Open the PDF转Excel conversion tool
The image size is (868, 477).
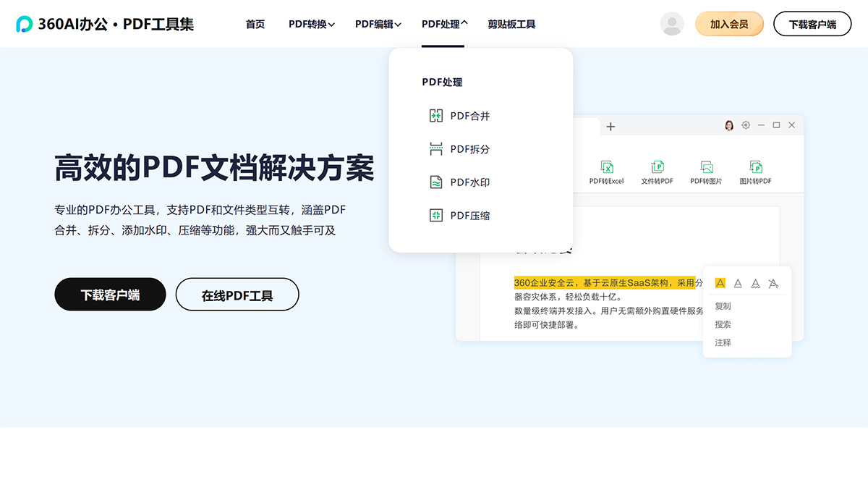[x=608, y=172]
